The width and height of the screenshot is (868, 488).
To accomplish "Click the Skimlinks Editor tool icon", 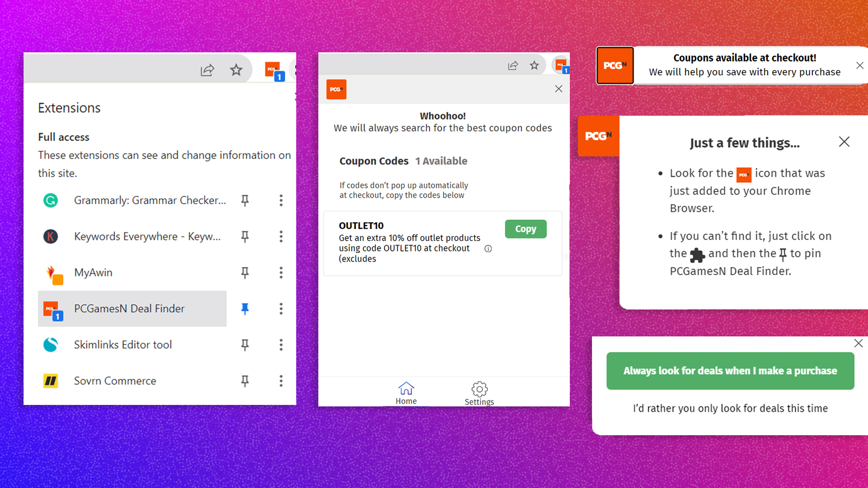I will (x=51, y=344).
